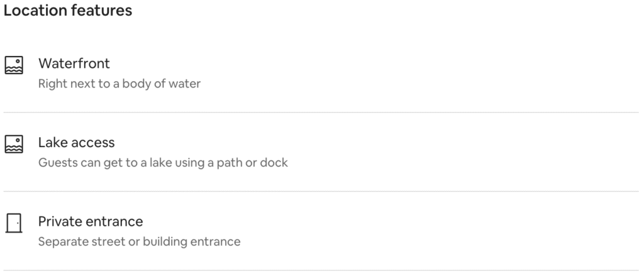Screen dimensions: 644x276
Task: Click the word 'water' in Waterfront description
Action: pyautogui.click(x=186, y=84)
